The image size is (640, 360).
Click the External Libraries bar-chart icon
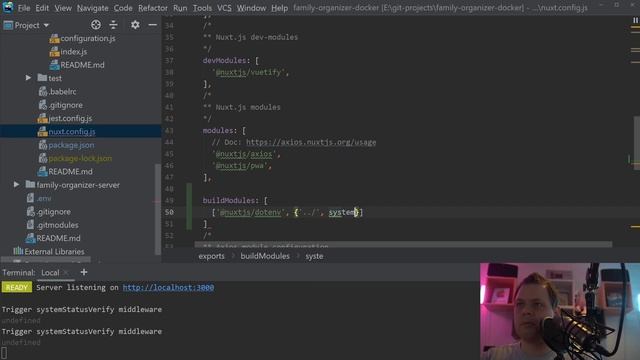point(18,251)
